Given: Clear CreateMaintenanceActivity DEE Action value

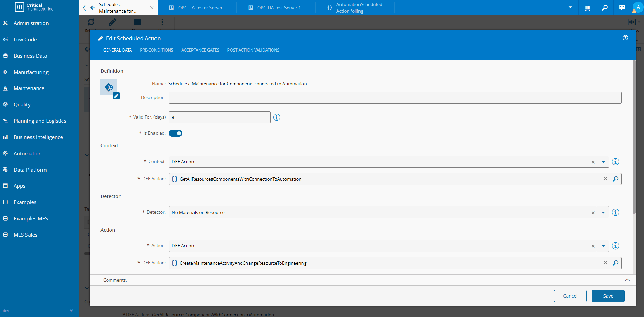Looking at the screenshot, I should pos(605,263).
